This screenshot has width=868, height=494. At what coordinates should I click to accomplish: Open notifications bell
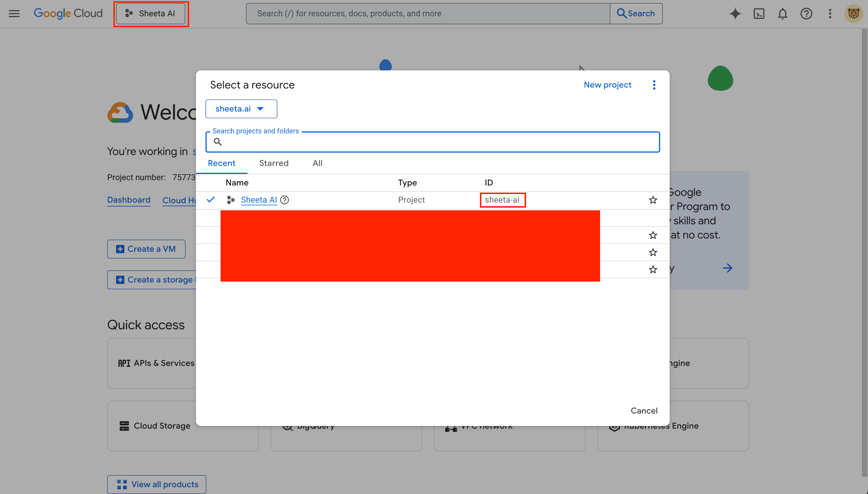tap(782, 14)
